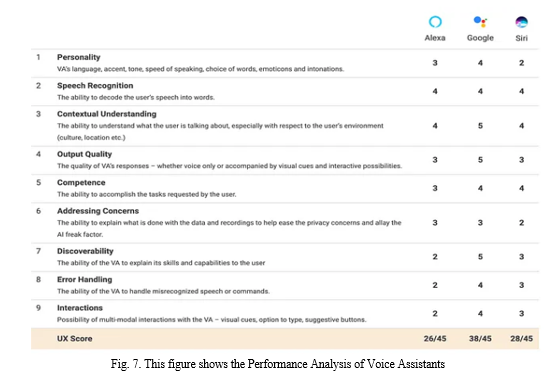This screenshot has height=377, width=553.
Task: Click the Siri orb icon
Action: (x=521, y=22)
